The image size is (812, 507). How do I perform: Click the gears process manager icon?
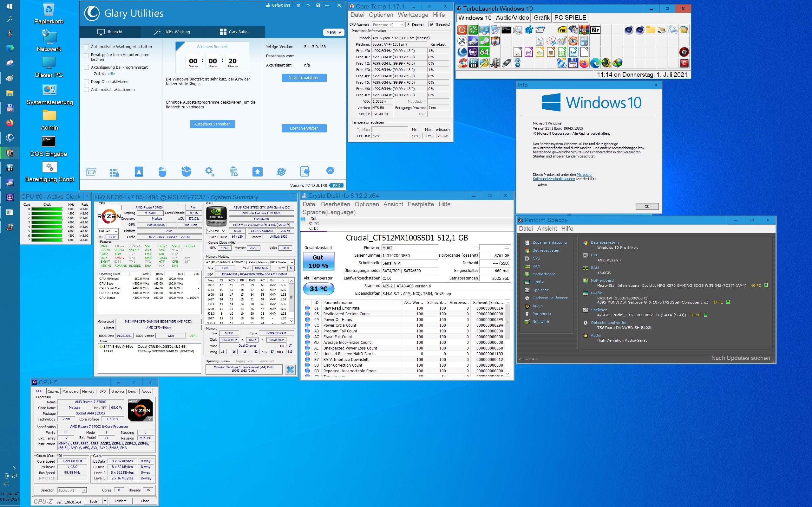click(x=210, y=172)
